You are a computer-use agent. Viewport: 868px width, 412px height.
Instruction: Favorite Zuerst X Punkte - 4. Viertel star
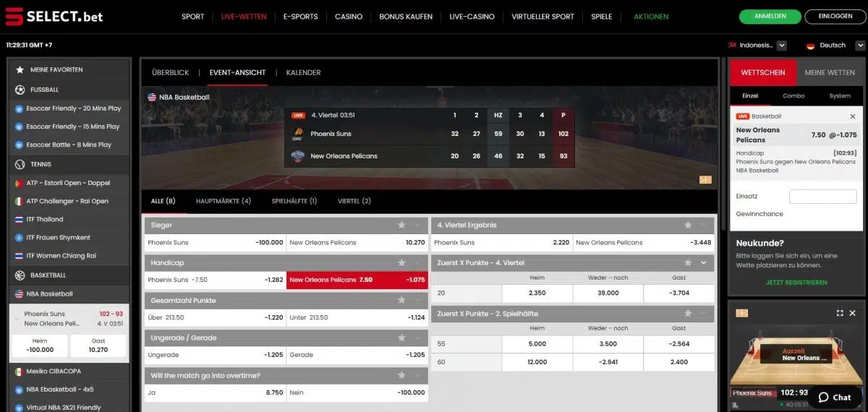pos(688,262)
